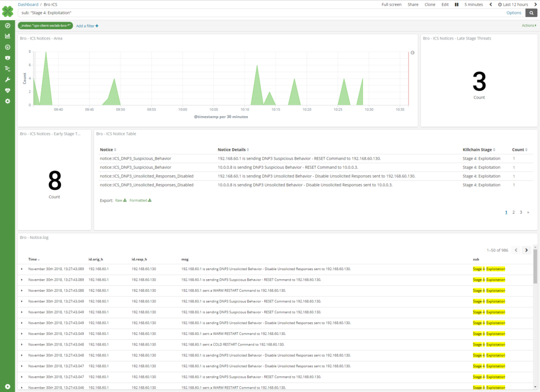Click the search magnifier button
The height and width of the screenshot is (392, 540).
tap(531, 13)
